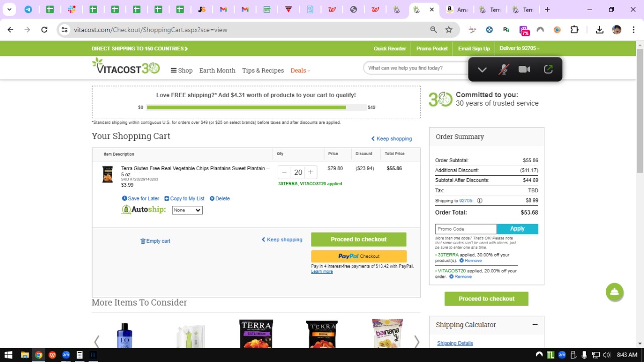Click the shipping info icon
Viewport: 644px width, 362px height.
coord(479,200)
